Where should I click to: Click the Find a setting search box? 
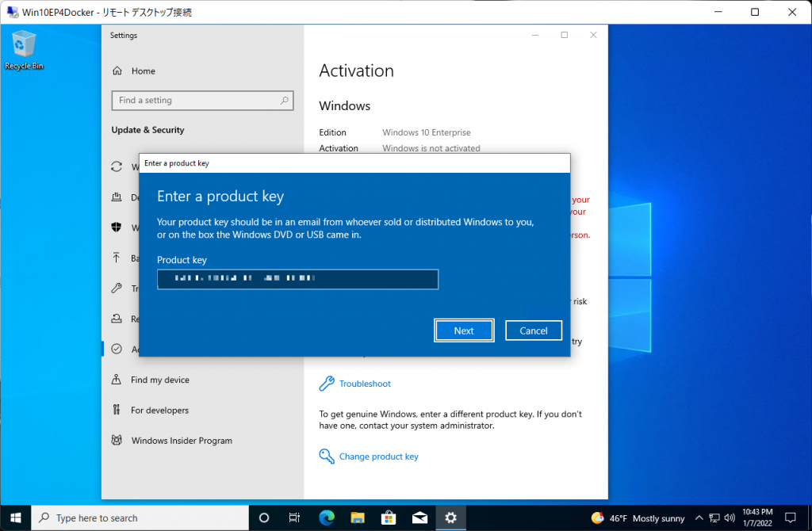202,101
